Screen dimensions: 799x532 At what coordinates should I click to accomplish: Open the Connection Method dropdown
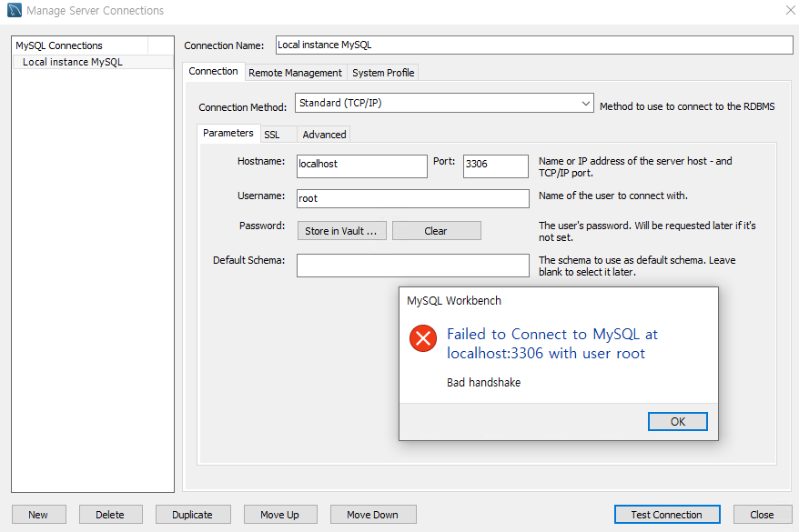[444, 103]
